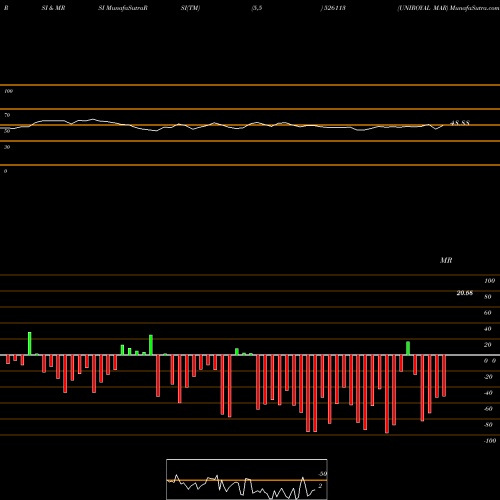Click the current RSI value "48.88"
Image resolution: width=500 pixels, height=500 pixels.
coord(460,123)
